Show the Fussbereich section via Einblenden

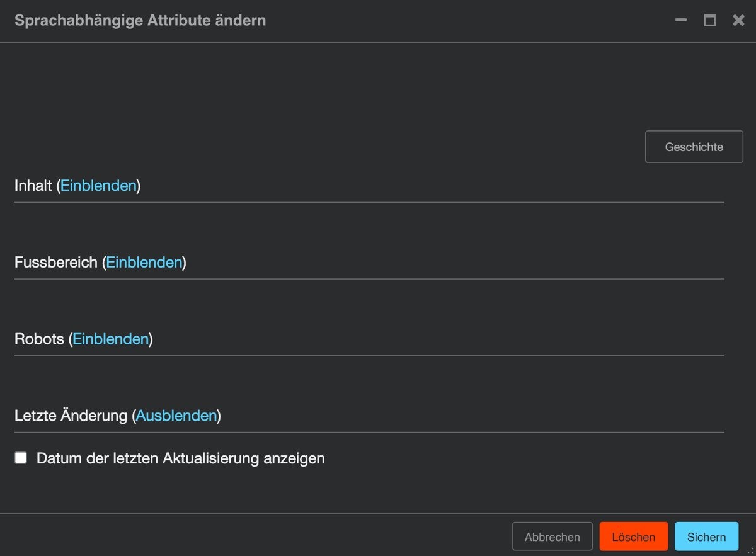pos(144,263)
